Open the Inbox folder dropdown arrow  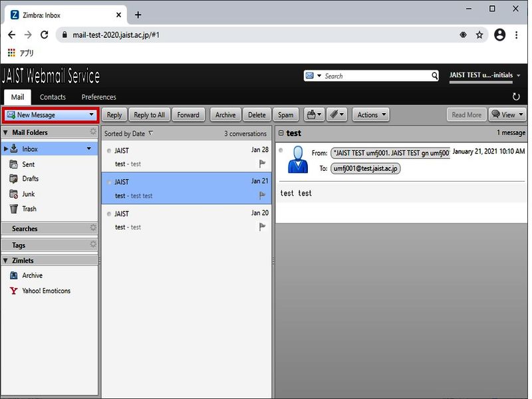89,148
